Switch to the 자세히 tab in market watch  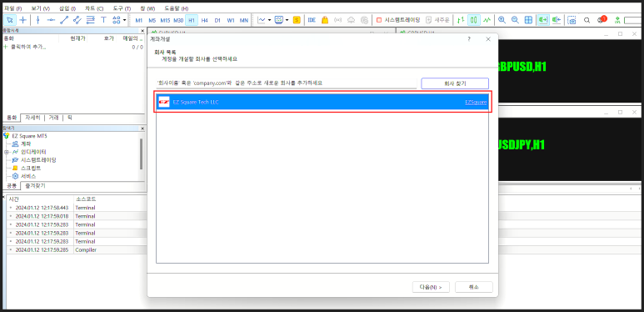[32, 118]
